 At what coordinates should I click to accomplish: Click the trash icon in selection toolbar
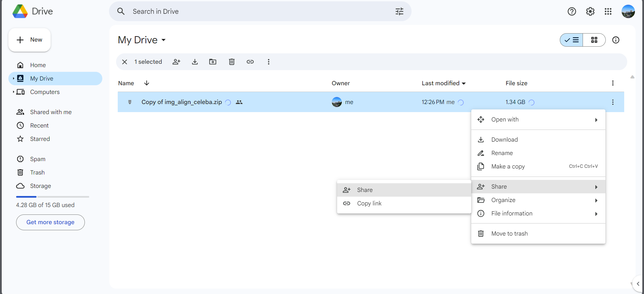click(x=231, y=62)
